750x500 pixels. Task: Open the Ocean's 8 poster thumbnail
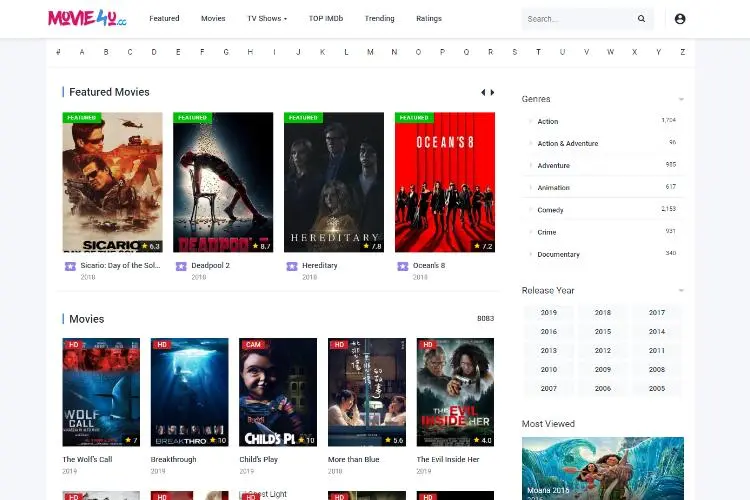click(x=445, y=182)
